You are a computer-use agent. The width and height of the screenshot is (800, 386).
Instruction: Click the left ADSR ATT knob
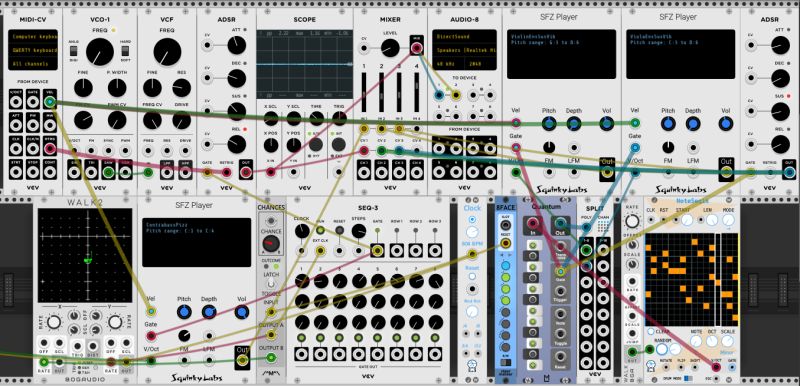click(x=236, y=45)
